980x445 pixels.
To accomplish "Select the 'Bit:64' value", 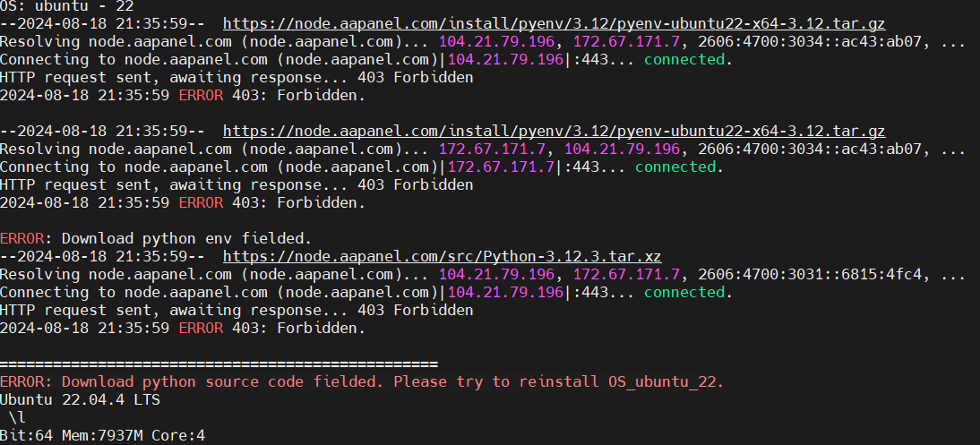I will coord(26,436).
